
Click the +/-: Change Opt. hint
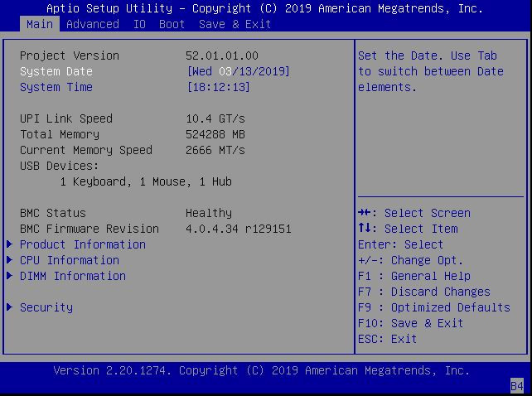click(410, 261)
